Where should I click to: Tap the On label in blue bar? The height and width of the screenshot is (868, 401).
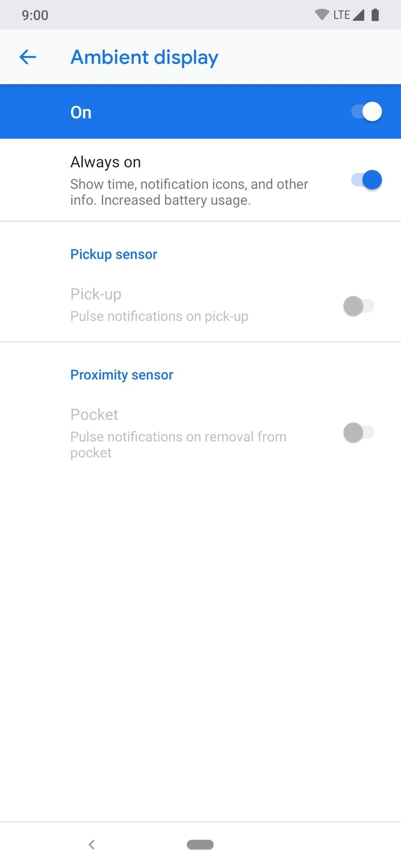(x=81, y=112)
